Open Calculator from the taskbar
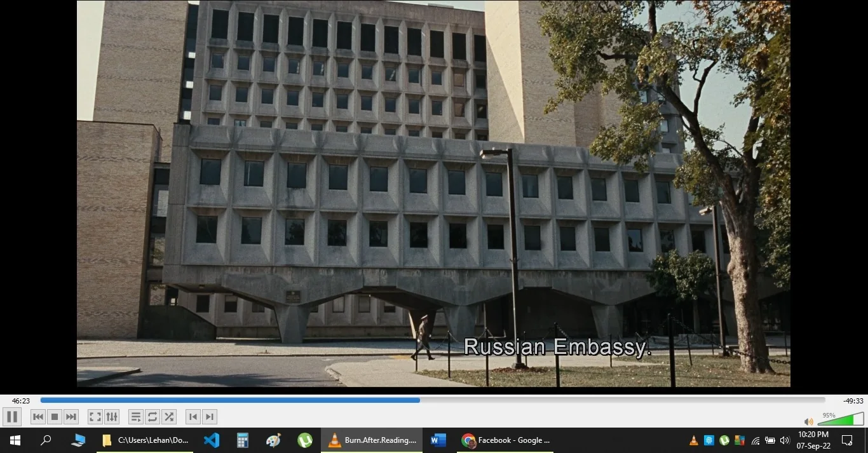The height and width of the screenshot is (453, 868). coord(242,440)
